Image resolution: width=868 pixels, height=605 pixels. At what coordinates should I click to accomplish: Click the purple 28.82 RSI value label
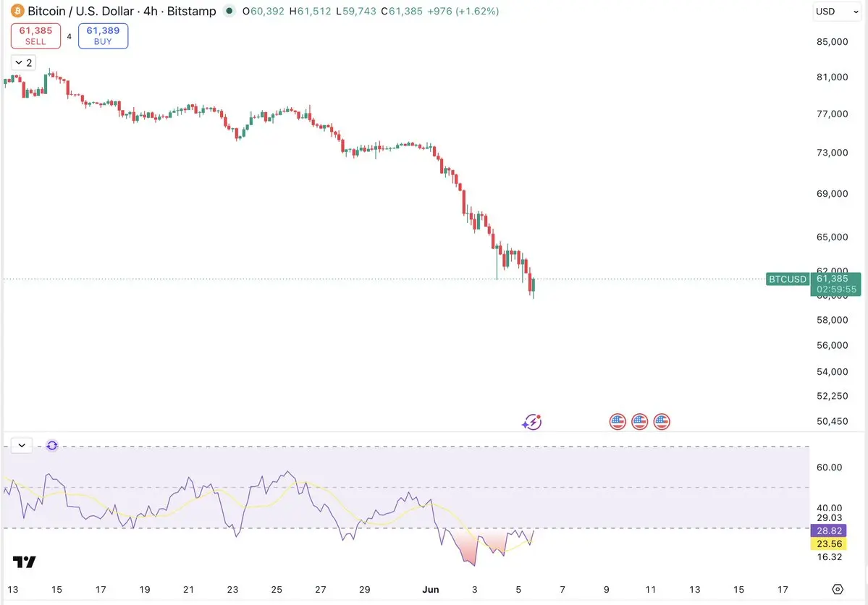click(x=829, y=530)
